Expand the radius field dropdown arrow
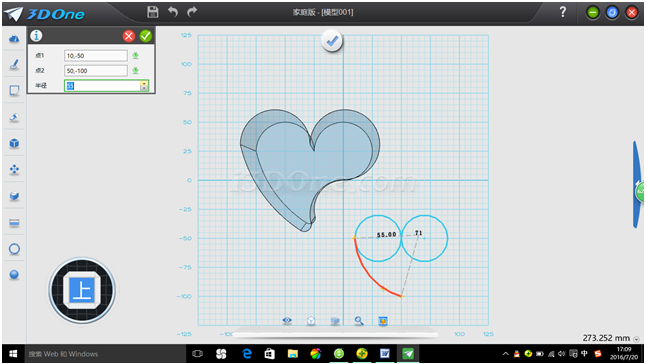Viewport: 646px width, 364px height. pos(144,86)
